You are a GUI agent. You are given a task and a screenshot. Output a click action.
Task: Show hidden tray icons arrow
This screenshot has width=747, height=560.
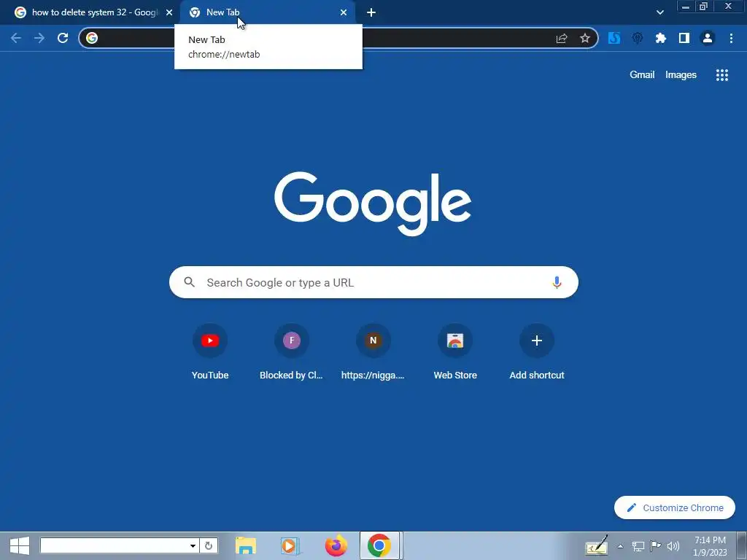[620, 546]
